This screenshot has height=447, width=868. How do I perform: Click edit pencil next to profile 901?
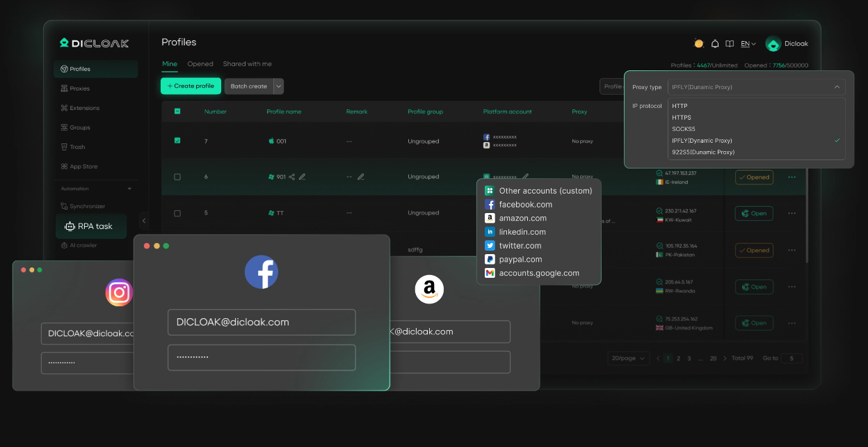pyautogui.click(x=302, y=177)
